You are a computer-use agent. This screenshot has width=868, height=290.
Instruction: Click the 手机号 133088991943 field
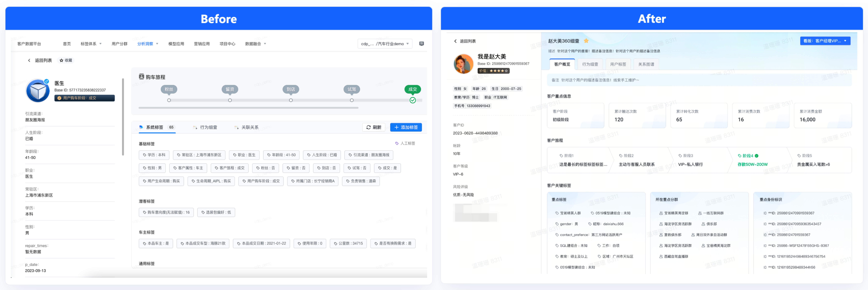[x=472, y=106]
